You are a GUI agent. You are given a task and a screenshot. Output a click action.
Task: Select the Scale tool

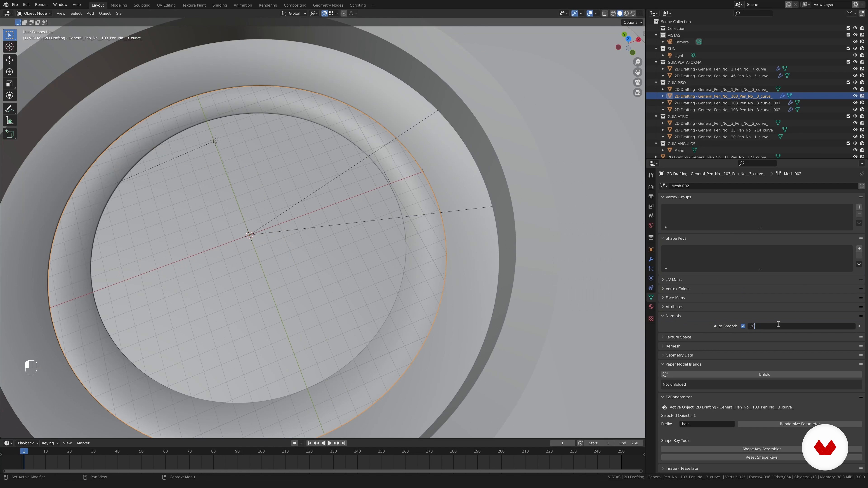pyautogui.click(x=9, y=84)
